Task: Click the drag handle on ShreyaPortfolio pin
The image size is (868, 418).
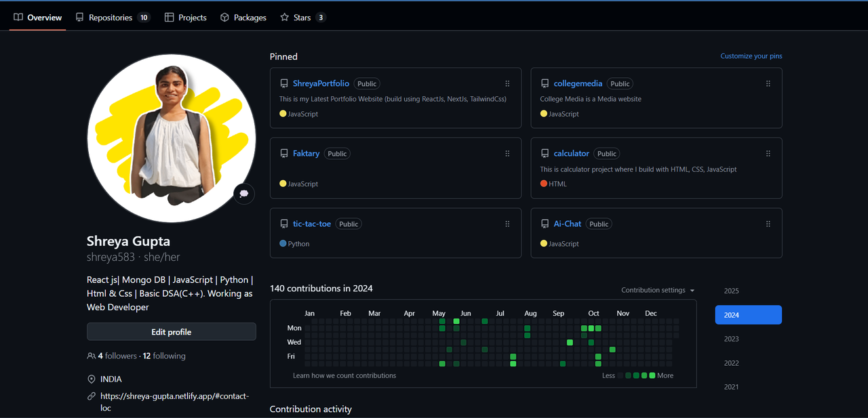Action: [x=507, y=83]
